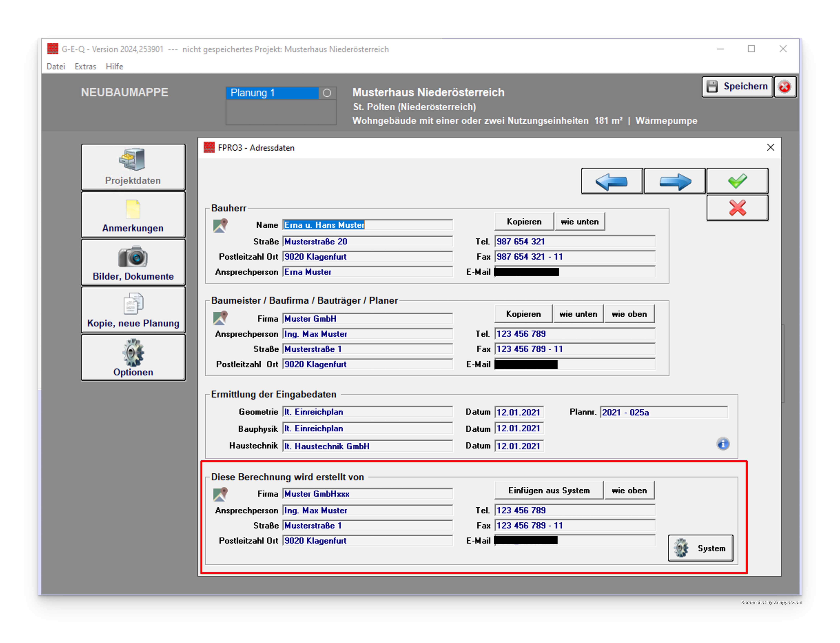Focus Baumeister Tel. field 123 456 789
The width and height of the screenshot is (840, 643).
click(575, 334)
